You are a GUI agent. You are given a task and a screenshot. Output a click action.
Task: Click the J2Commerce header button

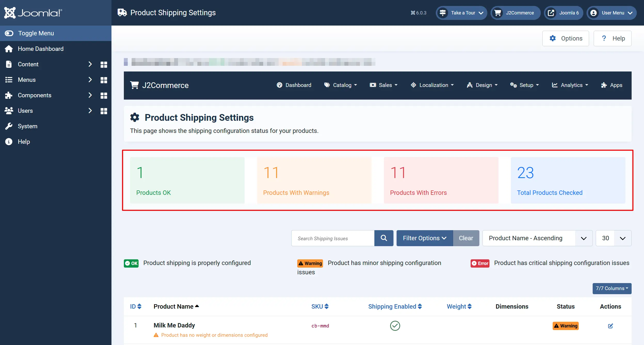(515, 13)
